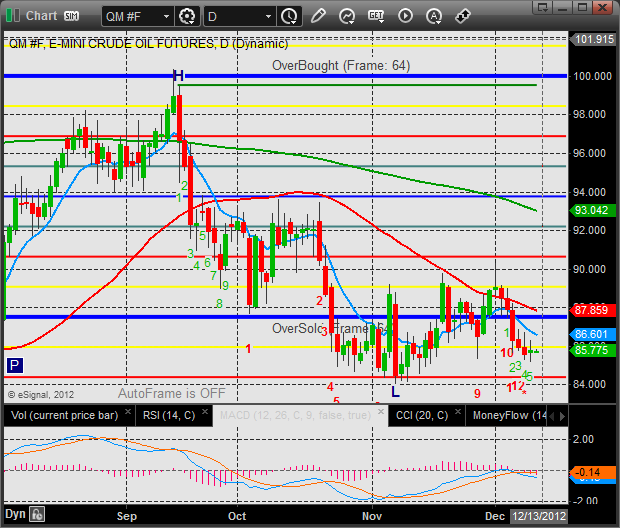Select the pencil drawing tools icon
This screenshot has height=528, width=620.
coord(318,16)
